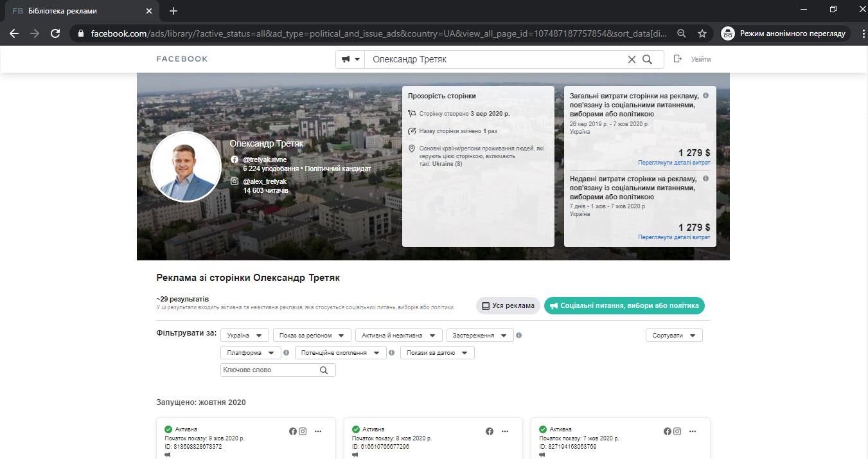
Task: Open the Покази за датою dropdown
Action: (x=438, y=353)
